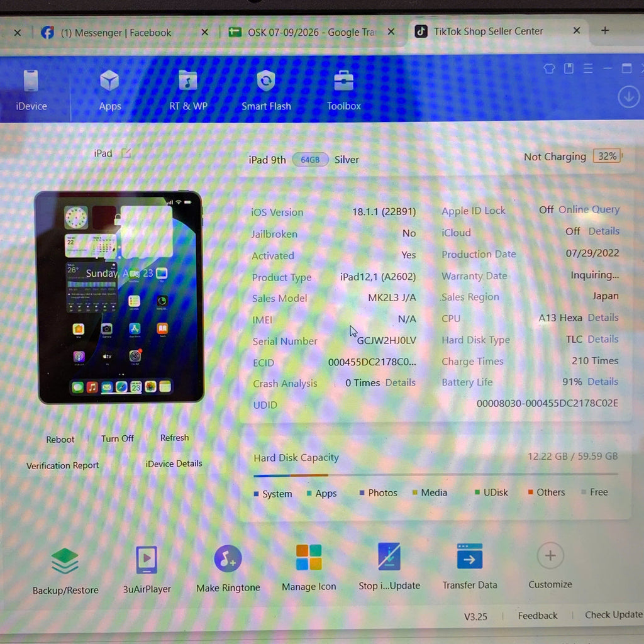Open the Verification Report
Screen dimensions: 644x644
click(x=62, y=465)
